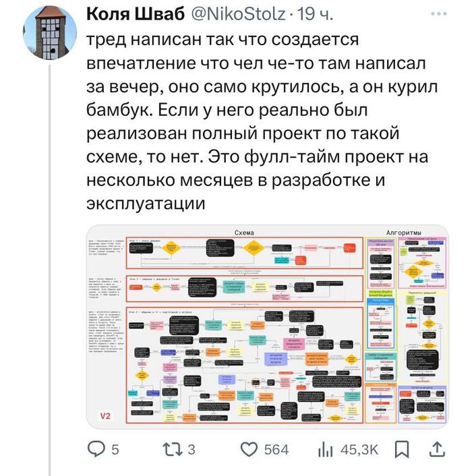Click the retweet count 3

click(x=191, y=450)
